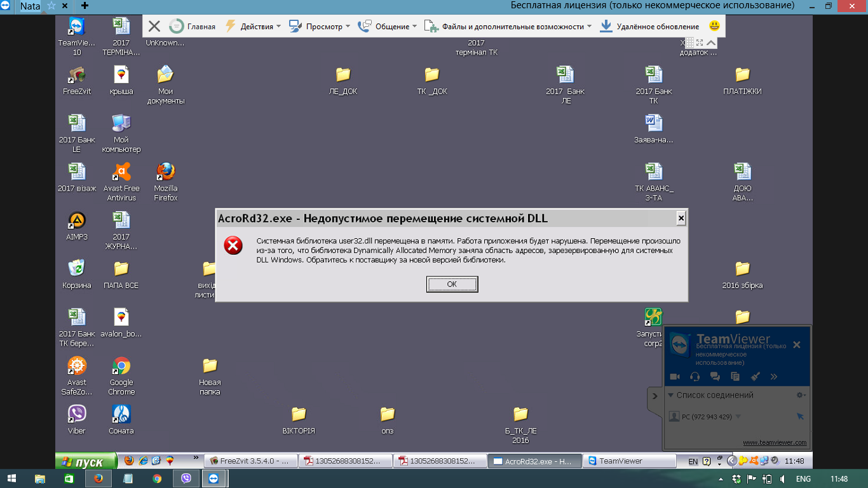Viewport: 868px width, 488px height.
Task: Click the headset audio icon in TeamViewer panel
Action: tap(695, 376)
